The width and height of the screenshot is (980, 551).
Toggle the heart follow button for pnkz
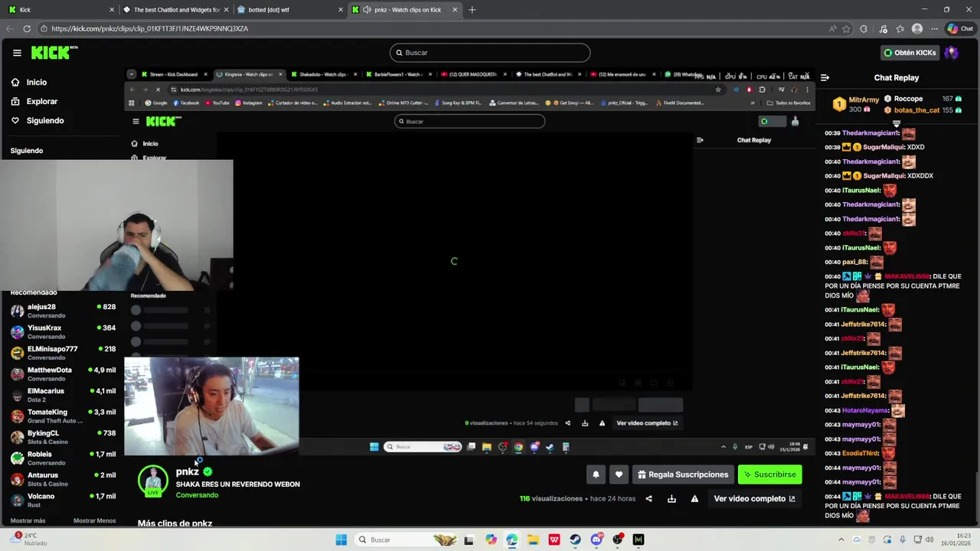tap(619, 474)
